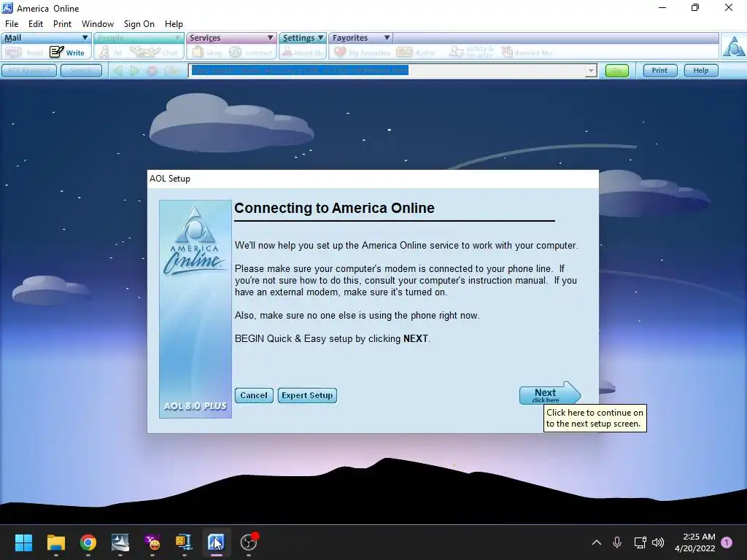Expand the Mail dropdown menu
747x560 pixels.
85,38
